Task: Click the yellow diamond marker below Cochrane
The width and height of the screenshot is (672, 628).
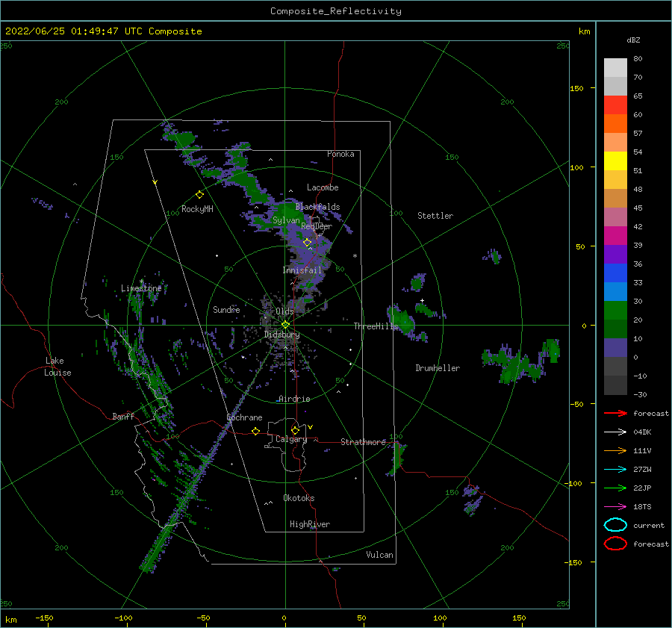Action: pos(255,432)
